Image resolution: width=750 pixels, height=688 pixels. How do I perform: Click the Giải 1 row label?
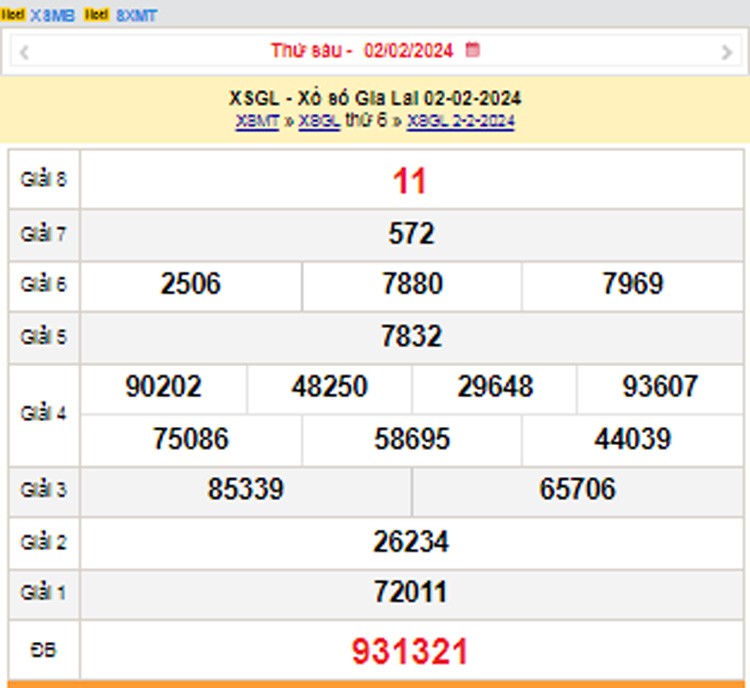pos(43,593)
